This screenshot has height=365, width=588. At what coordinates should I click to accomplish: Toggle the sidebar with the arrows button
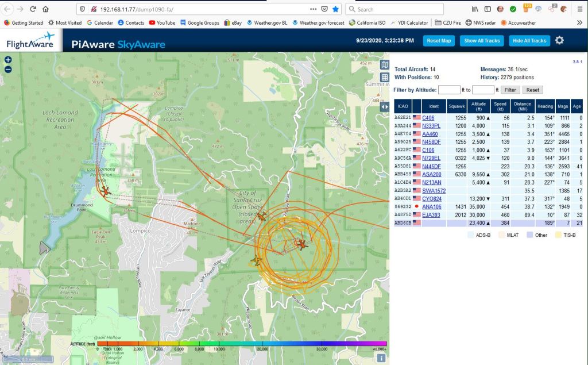385,106
